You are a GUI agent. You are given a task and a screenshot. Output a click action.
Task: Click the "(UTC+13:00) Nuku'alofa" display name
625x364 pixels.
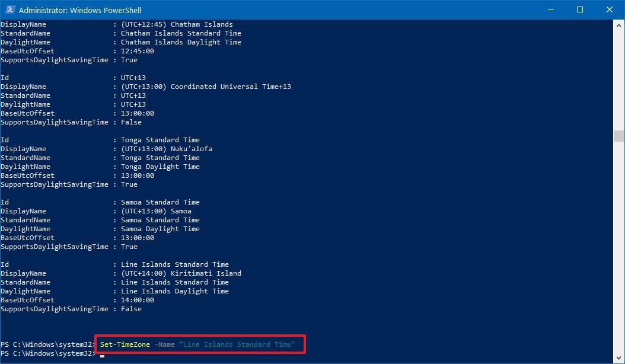pyautogui.click(x=166, y=149)
